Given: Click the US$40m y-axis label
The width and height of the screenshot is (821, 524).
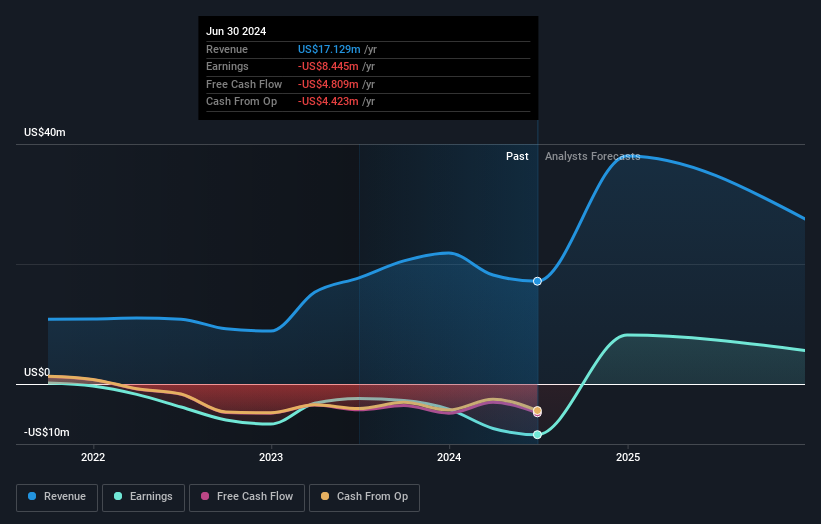Looking at the screenshot, I should (x=45, y=132).
